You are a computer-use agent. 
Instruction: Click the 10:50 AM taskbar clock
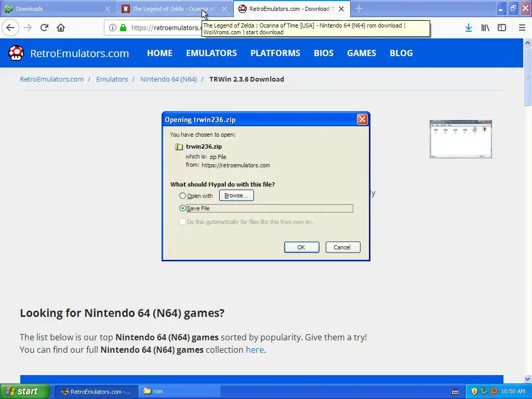513,392
